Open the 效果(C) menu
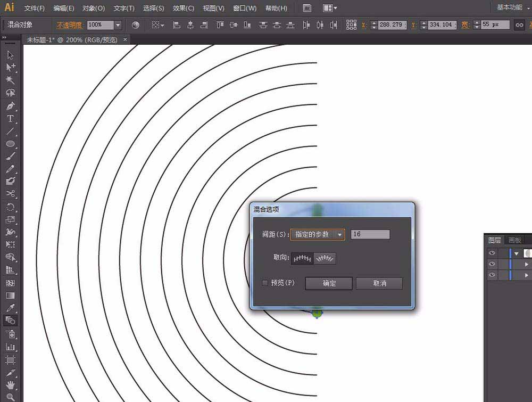The width and height of the screenshot is (532, 402). tap(183, 8)
